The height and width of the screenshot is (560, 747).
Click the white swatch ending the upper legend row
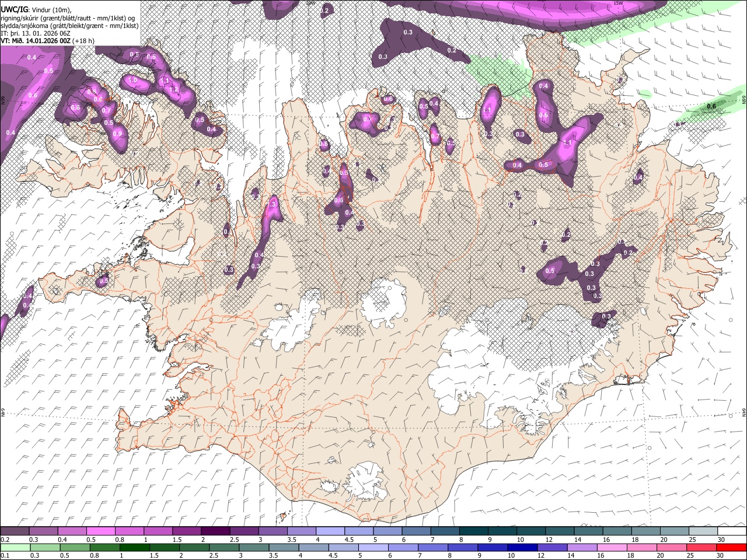click(732, 531)
